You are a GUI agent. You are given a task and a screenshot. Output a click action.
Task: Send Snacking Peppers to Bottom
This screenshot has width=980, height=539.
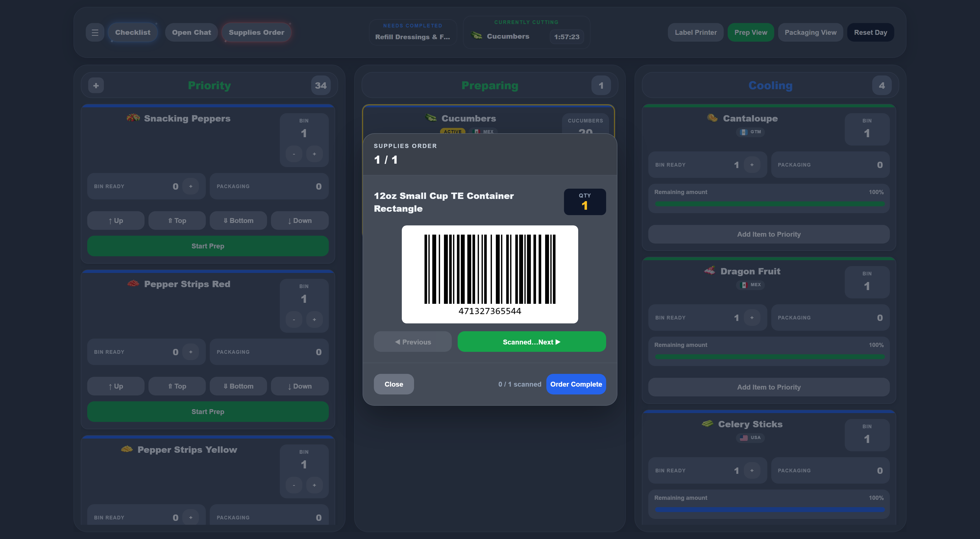238,220
